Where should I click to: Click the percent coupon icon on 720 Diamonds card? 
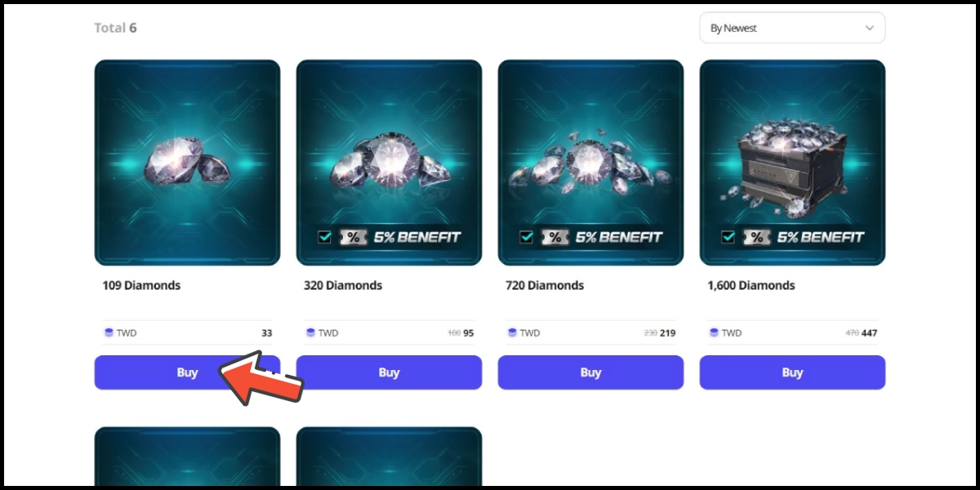point(555,237)
